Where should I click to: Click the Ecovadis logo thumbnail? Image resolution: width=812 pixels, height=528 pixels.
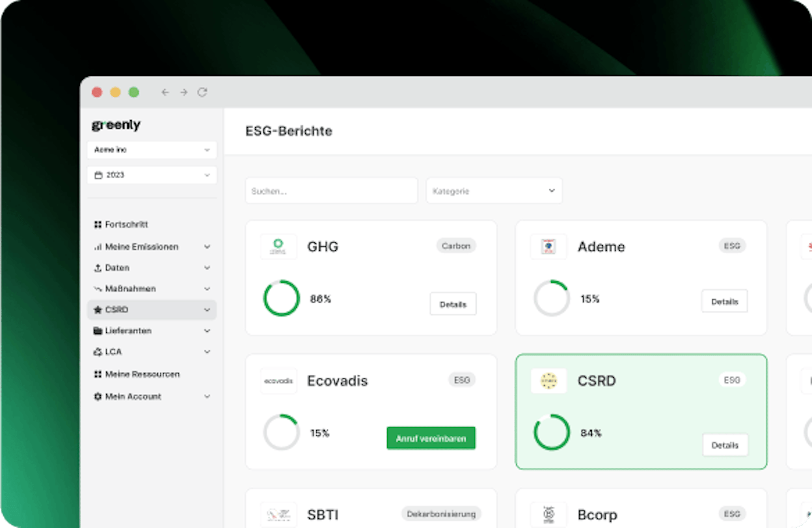click(279, 381)
